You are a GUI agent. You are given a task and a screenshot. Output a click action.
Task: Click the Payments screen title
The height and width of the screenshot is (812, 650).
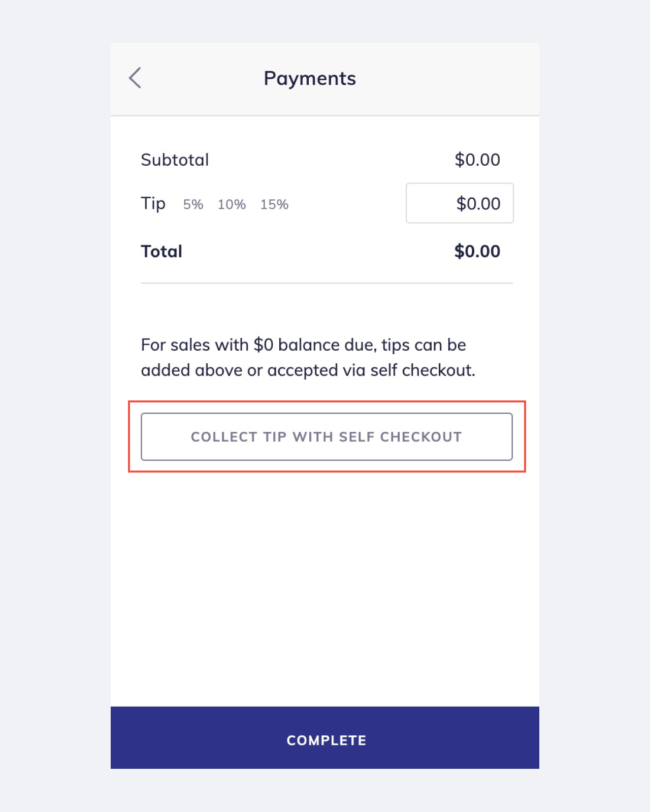coord(309,78)
